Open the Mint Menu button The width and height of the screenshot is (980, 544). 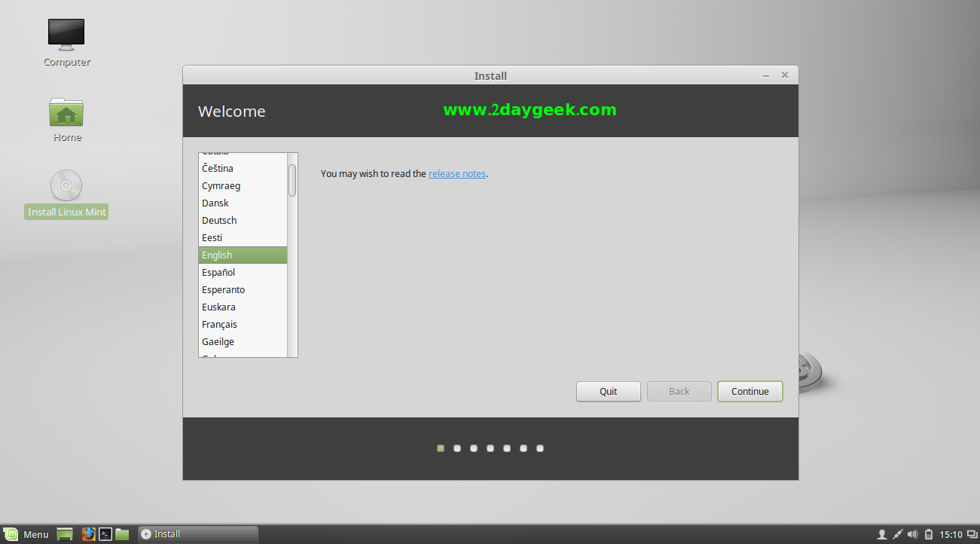coord(26,534)
